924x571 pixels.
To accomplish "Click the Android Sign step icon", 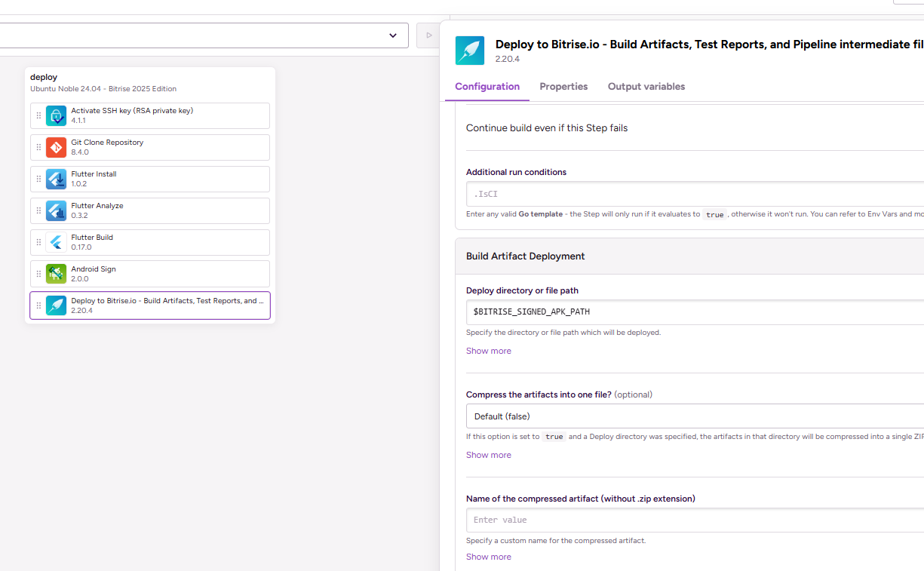I will (56, 274).
